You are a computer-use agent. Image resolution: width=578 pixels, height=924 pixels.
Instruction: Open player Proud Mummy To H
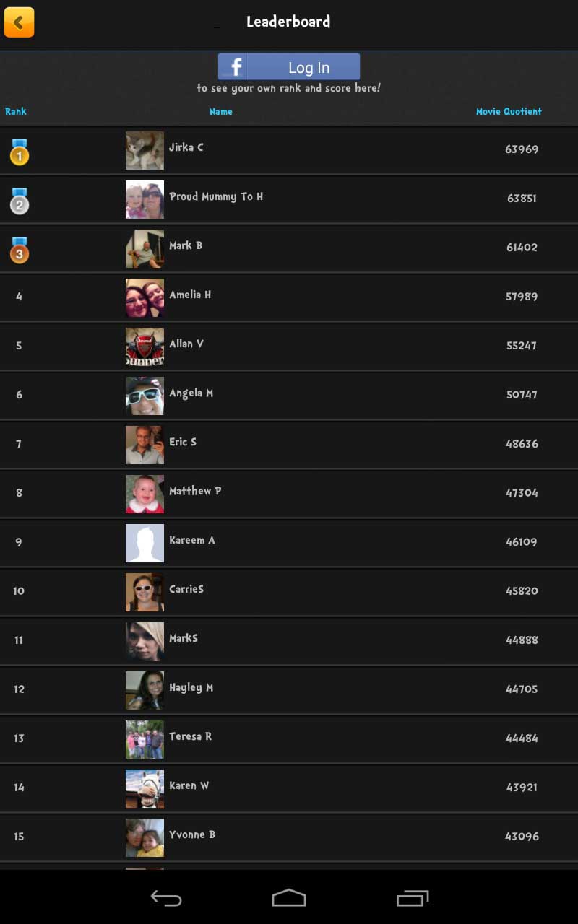(216, 196)
